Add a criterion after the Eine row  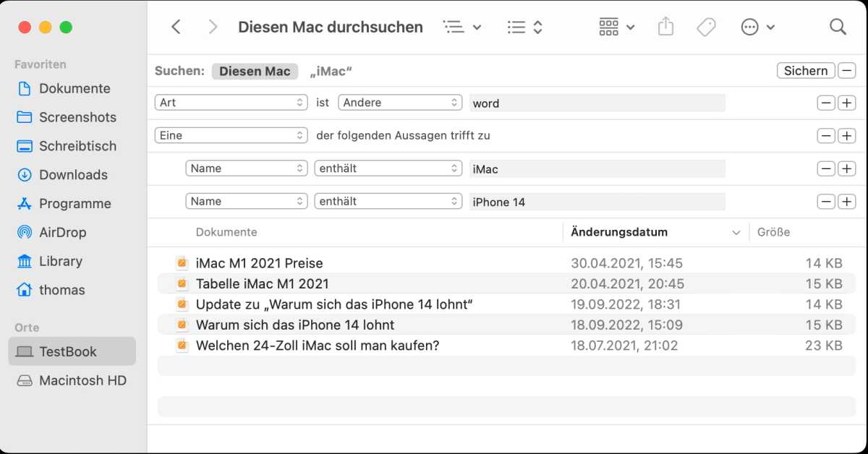coord(846,135)
